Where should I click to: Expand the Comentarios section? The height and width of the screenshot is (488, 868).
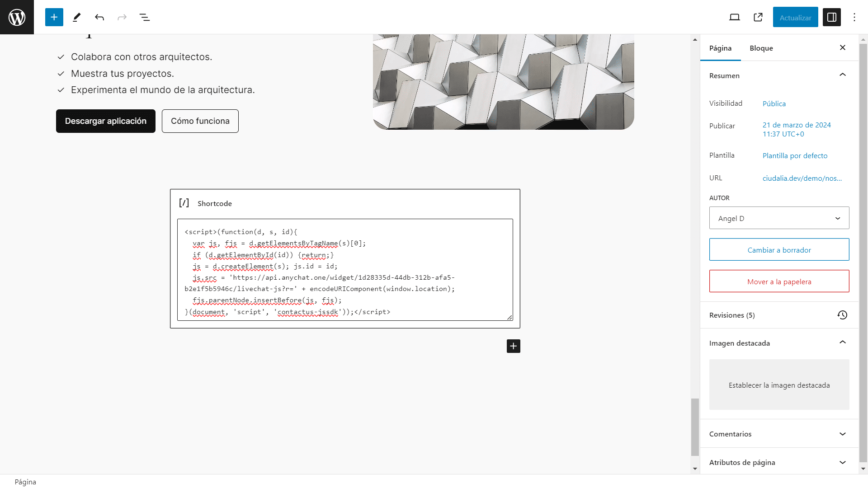[843, 434]
